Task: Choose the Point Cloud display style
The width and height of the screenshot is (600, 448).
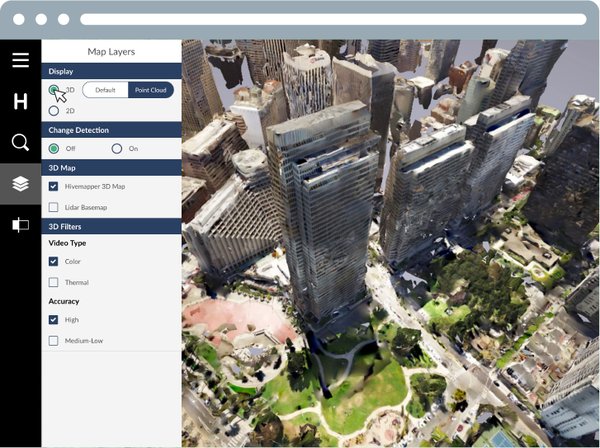Action: (x=151, y=90)
